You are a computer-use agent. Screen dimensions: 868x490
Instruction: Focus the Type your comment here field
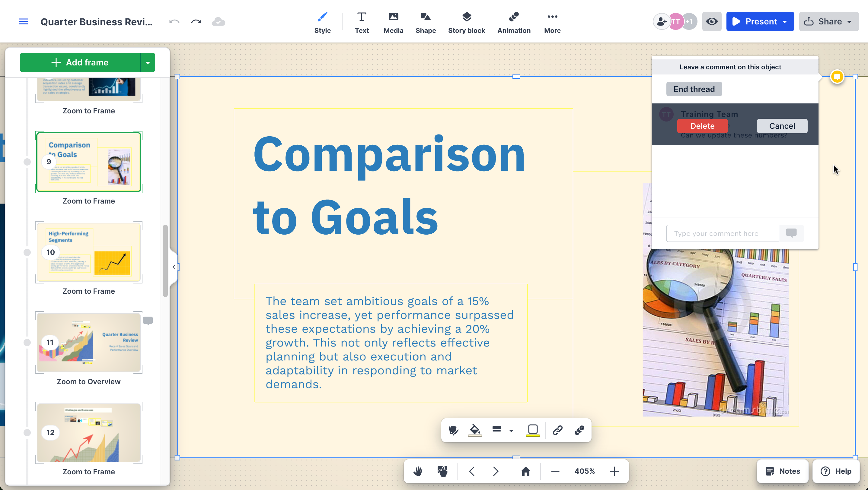click(723, 233)
